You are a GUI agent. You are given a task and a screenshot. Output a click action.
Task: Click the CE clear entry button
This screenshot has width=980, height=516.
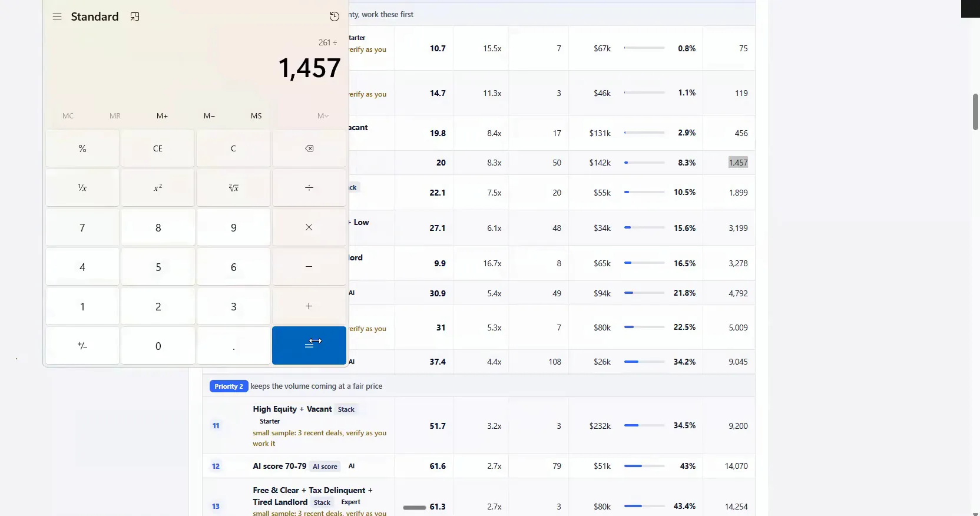tap(158, 148)
